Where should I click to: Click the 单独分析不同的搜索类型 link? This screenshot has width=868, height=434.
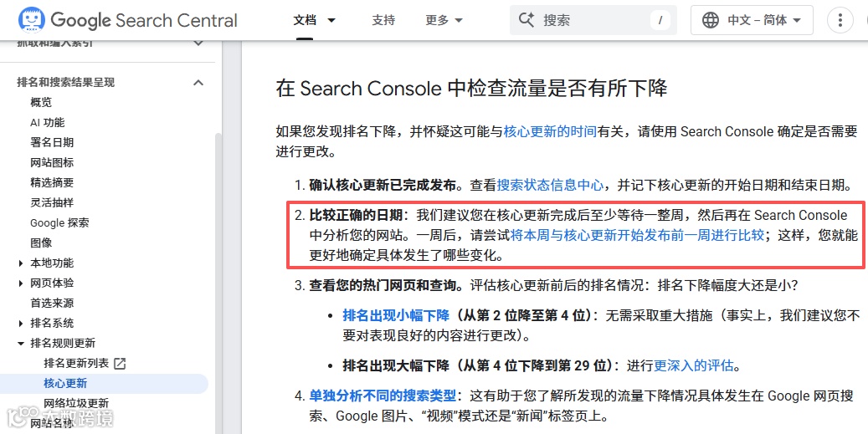383,396
